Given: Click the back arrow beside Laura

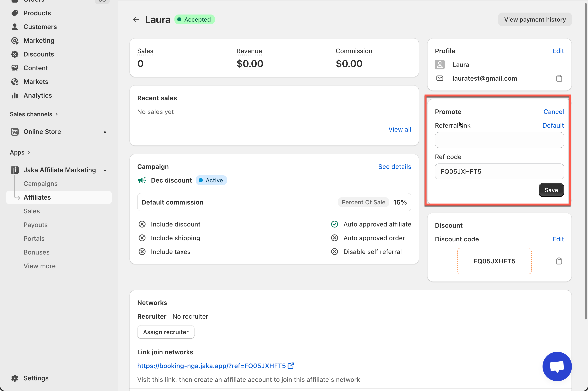Looking at the screenshot, I should (x=136, y=19).
